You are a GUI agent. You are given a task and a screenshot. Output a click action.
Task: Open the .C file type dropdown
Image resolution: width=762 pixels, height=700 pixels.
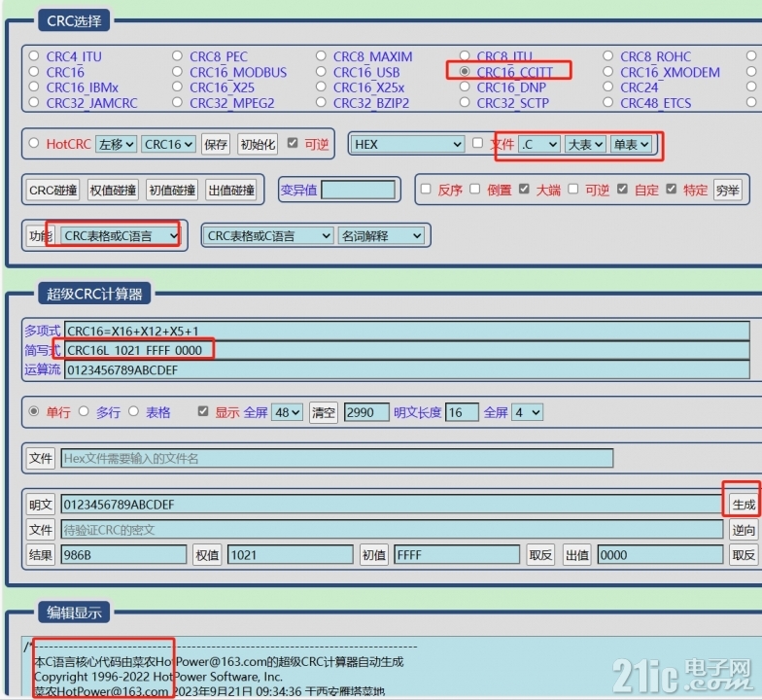[x=538, y=144]
